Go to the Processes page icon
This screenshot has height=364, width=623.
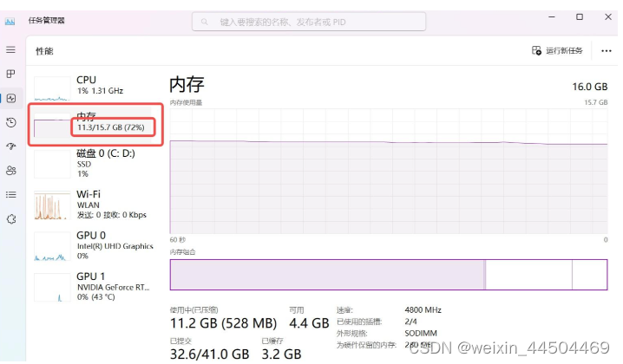pos(10,75)
